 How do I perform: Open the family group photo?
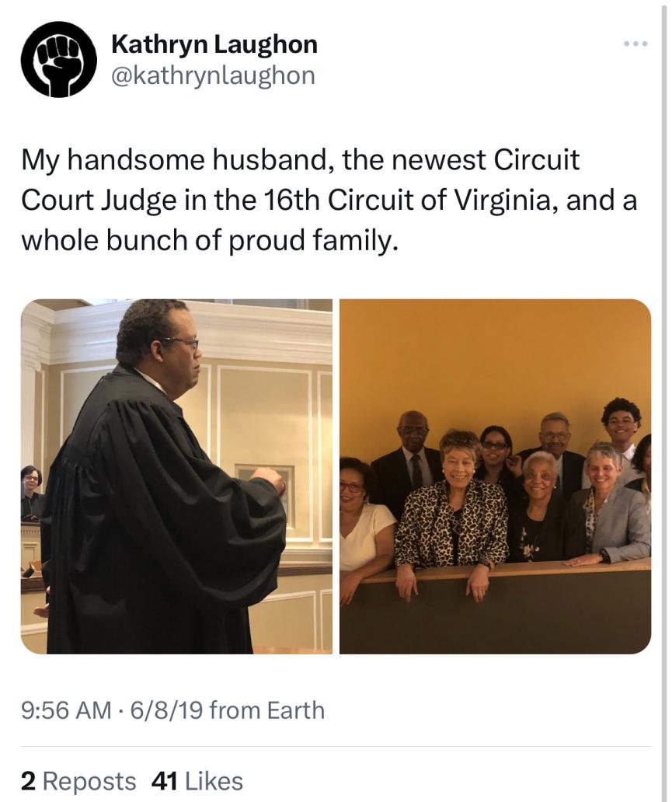click(x=495, y=476)
